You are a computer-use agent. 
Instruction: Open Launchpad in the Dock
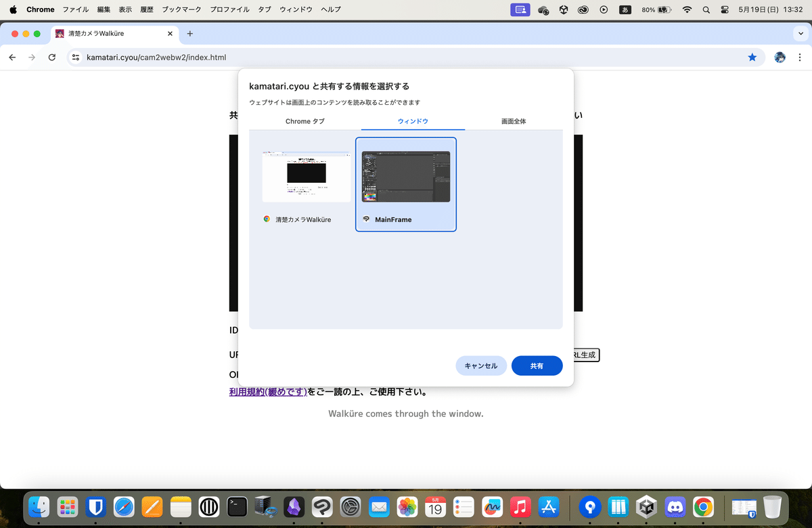[x=68, y=506]
